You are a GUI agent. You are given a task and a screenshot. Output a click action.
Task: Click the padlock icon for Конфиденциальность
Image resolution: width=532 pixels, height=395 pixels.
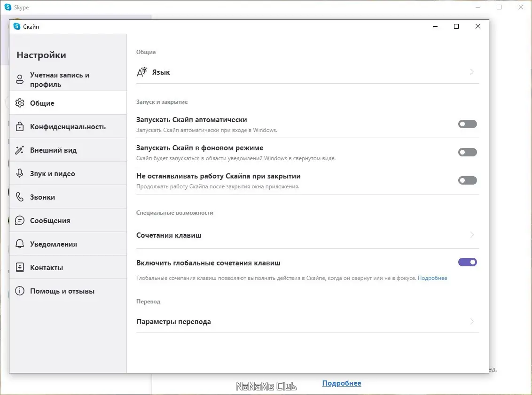(20, 127)
